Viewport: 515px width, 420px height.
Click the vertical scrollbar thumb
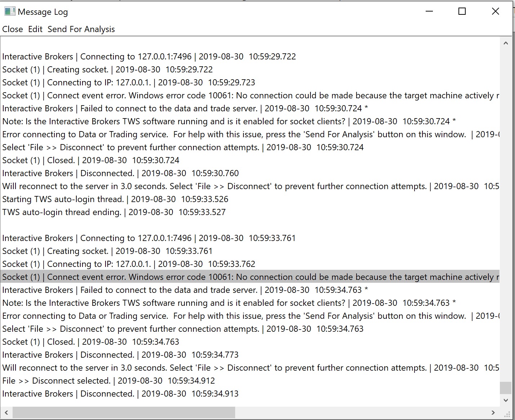[x=506, y=388]
